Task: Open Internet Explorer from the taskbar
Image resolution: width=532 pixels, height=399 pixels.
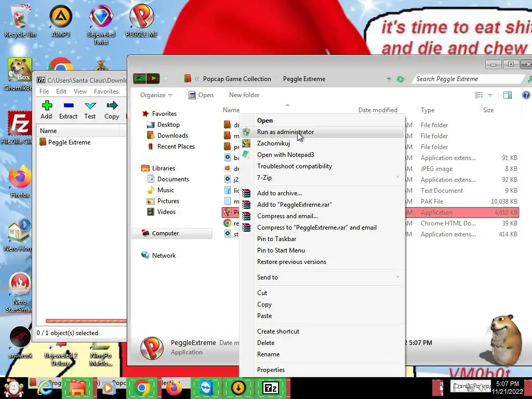Action: point(45,388)
